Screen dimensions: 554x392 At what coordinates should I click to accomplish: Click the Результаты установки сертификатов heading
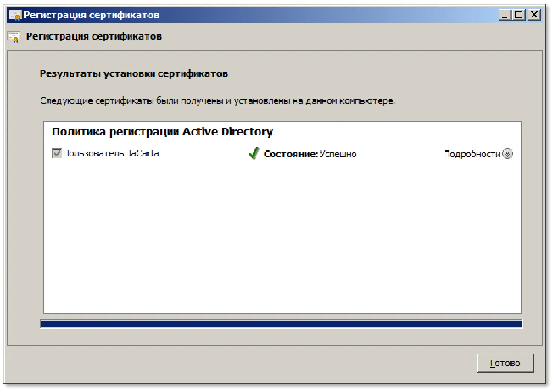[x=134, y=74]
